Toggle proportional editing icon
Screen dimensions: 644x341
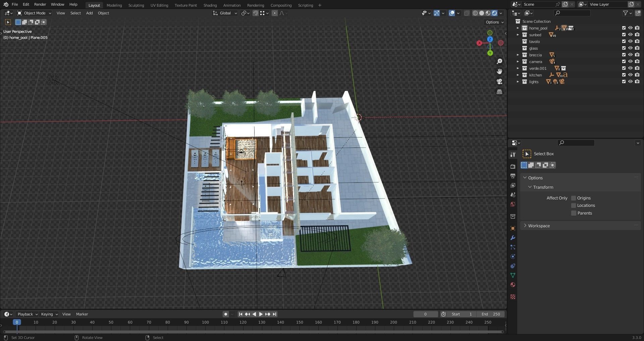[x=275, y=13]
